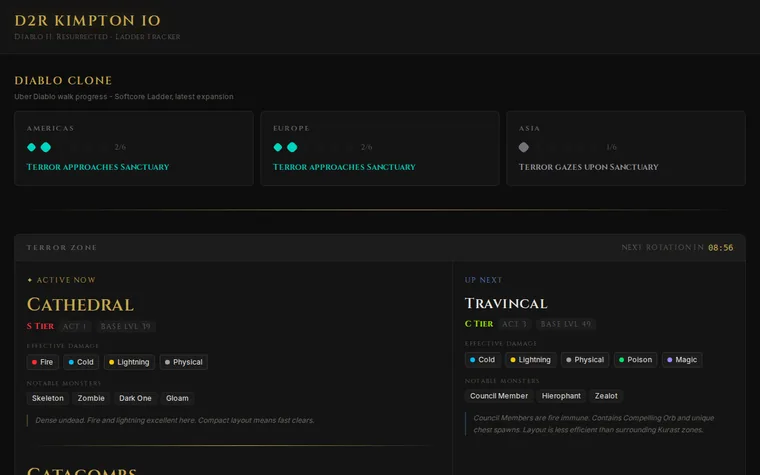Image resolution: width=760 pixels, height=475 pixels.
Task: Click the Gloam monster tag
Action: tap(177, 398)
